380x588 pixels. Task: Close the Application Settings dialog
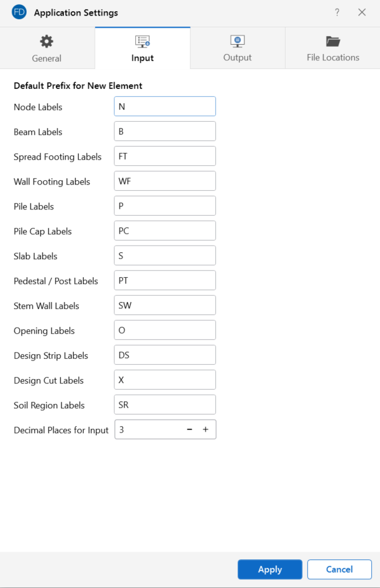(x=362, y=12)
